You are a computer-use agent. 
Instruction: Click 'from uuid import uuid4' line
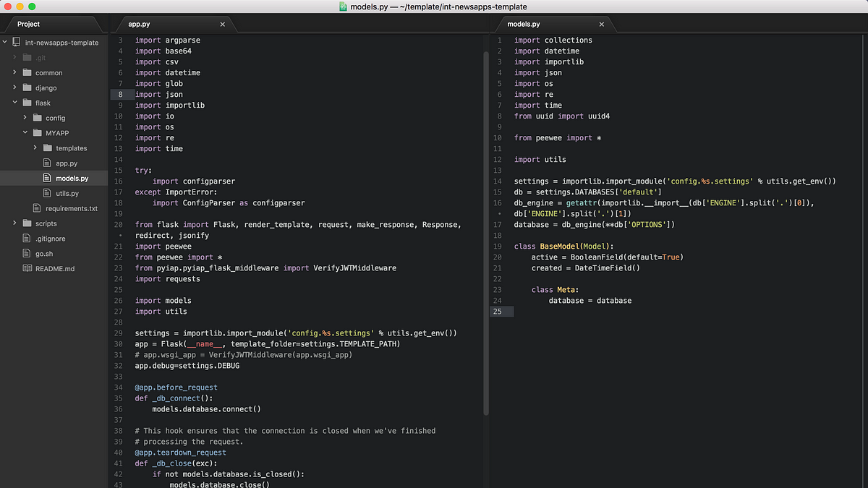[x=562, y=116]
